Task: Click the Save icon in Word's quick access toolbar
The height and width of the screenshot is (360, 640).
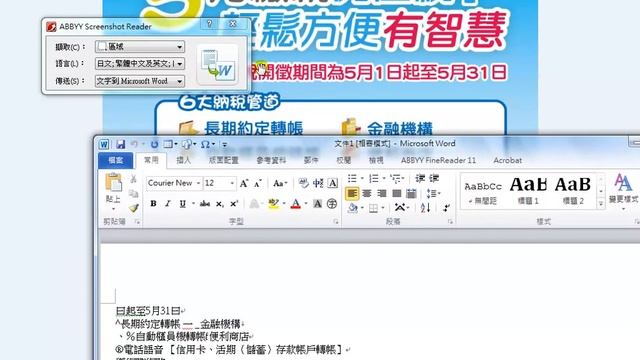Action: coord(120,144)
